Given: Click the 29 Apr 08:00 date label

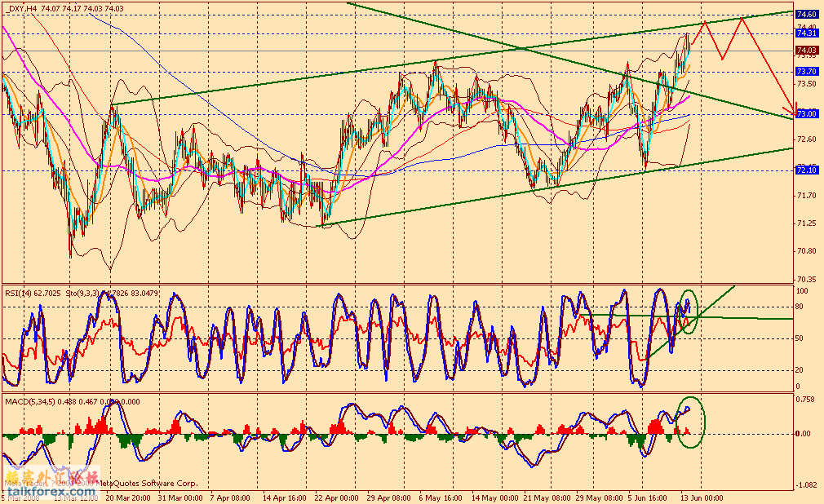Looking at the screenshot, I should point(389,497).
